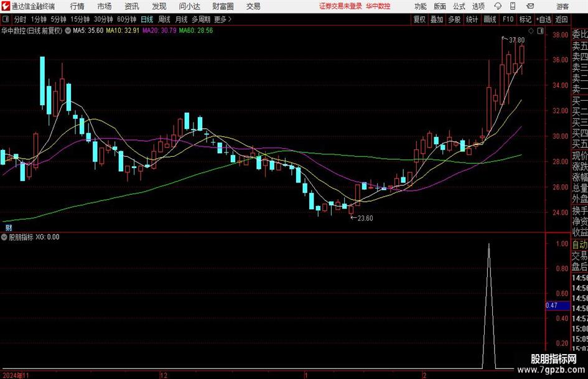
Task: Click the 自动 label in right panel
Action: [580, 245]
